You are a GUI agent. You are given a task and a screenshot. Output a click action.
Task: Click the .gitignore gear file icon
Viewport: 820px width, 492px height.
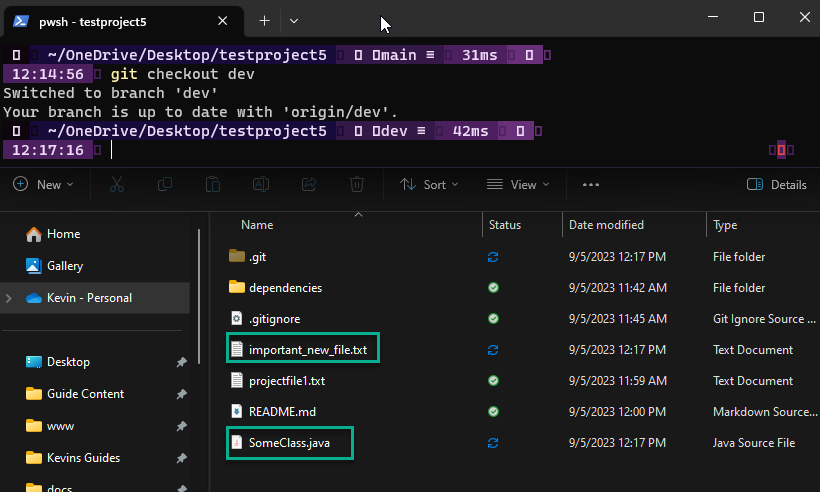(237, 318)
